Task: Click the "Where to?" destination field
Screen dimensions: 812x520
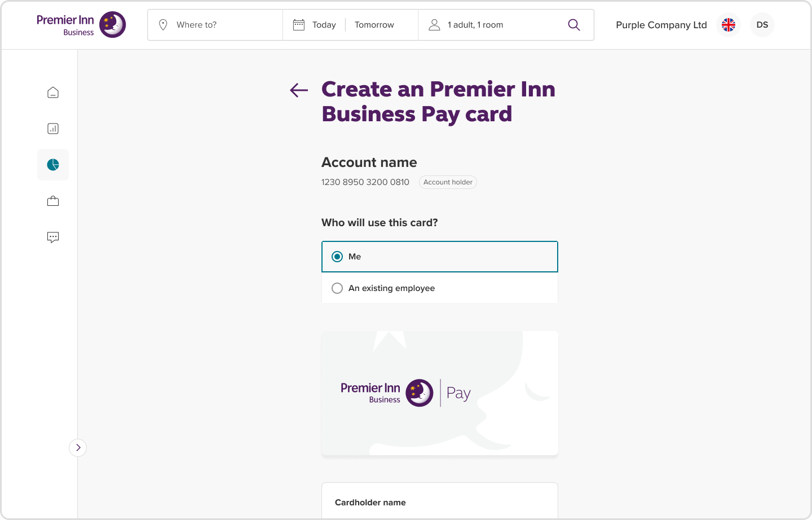Action: click(x=215, y=25)
